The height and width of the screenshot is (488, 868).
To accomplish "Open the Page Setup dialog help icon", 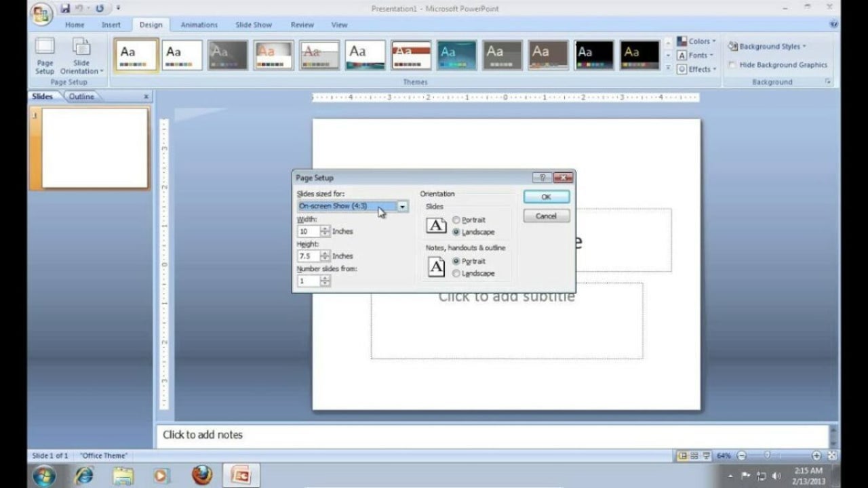I will point(542,178).
